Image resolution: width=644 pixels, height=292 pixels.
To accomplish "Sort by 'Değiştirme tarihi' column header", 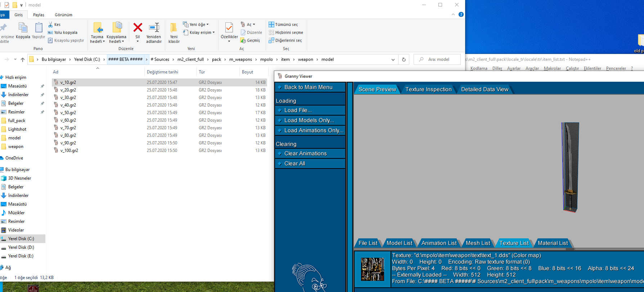I will click(x=162, y=72).
